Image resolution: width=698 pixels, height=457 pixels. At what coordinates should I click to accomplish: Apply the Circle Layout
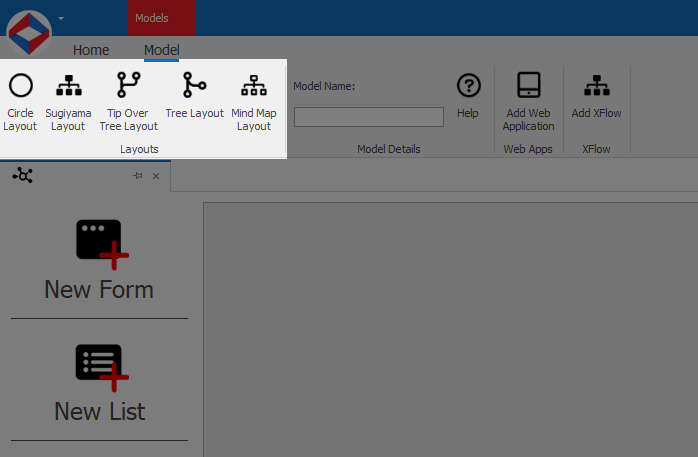coord(20,102)
